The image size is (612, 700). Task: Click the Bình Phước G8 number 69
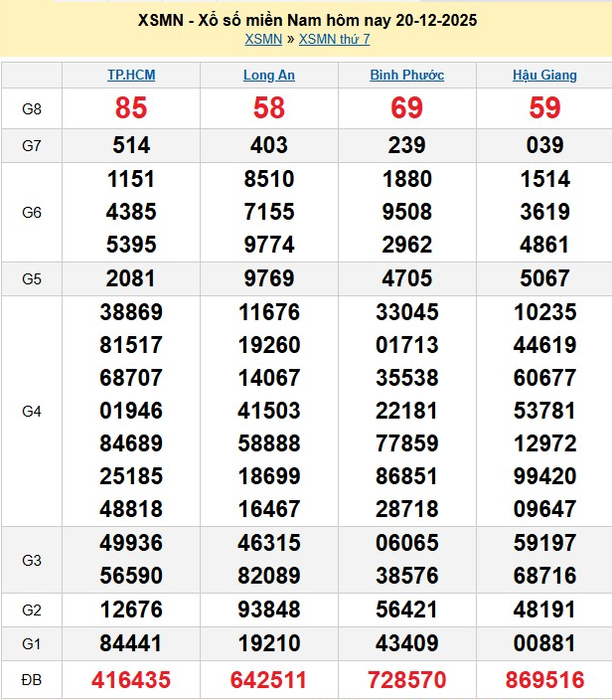[x=406, y=108]
